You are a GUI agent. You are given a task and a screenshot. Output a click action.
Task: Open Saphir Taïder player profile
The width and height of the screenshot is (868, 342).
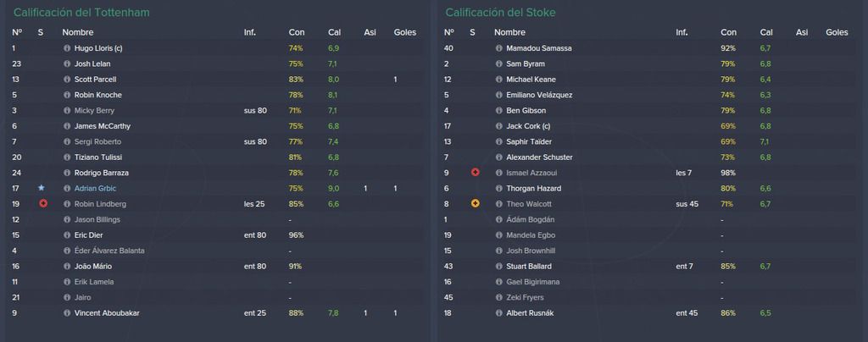[529, 142]
